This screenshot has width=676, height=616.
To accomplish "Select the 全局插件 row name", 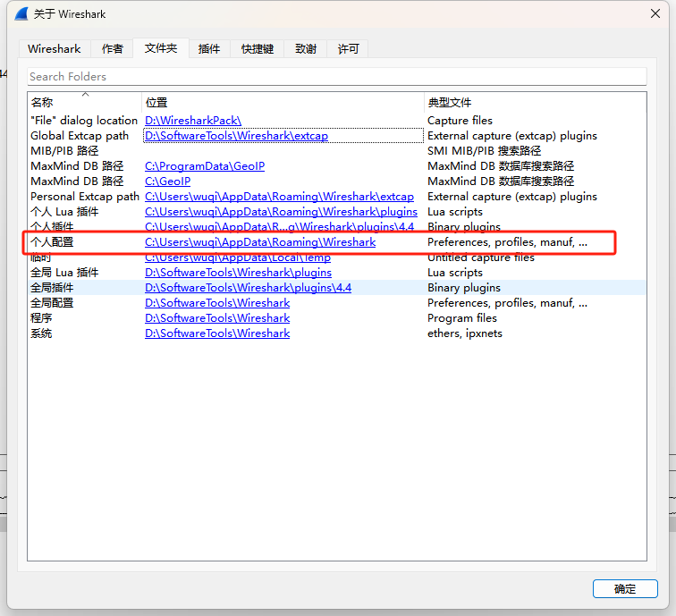I will (x=52, y=288).
